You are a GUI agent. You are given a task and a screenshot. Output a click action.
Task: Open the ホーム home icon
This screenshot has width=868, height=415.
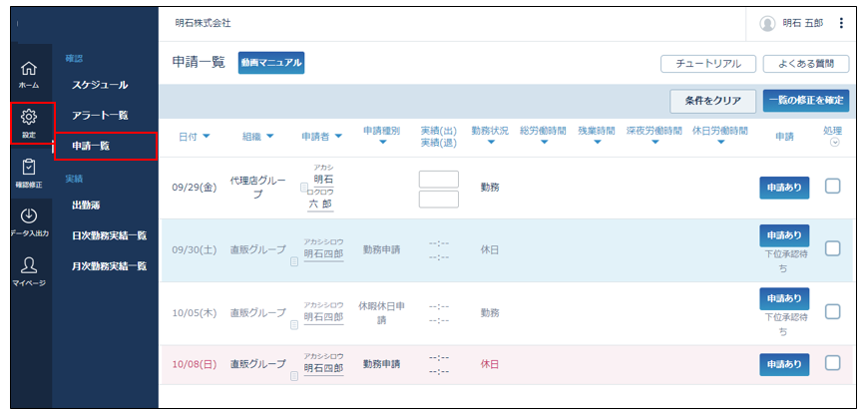[29, 69]
